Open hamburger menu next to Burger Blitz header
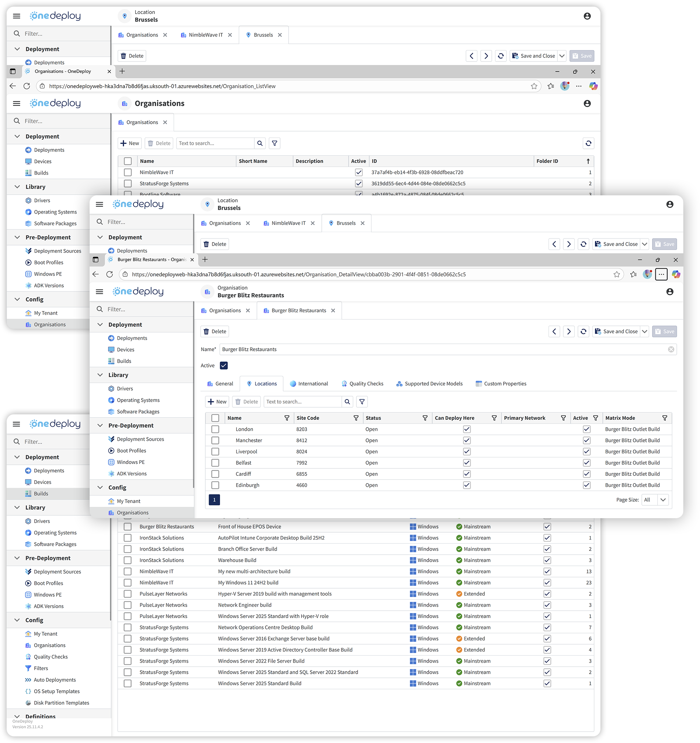Screen dimensions: 700x743 100,292
